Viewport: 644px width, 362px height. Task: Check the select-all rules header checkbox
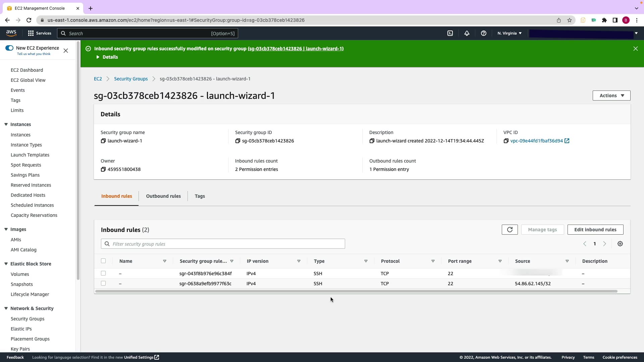click(103, 261)
